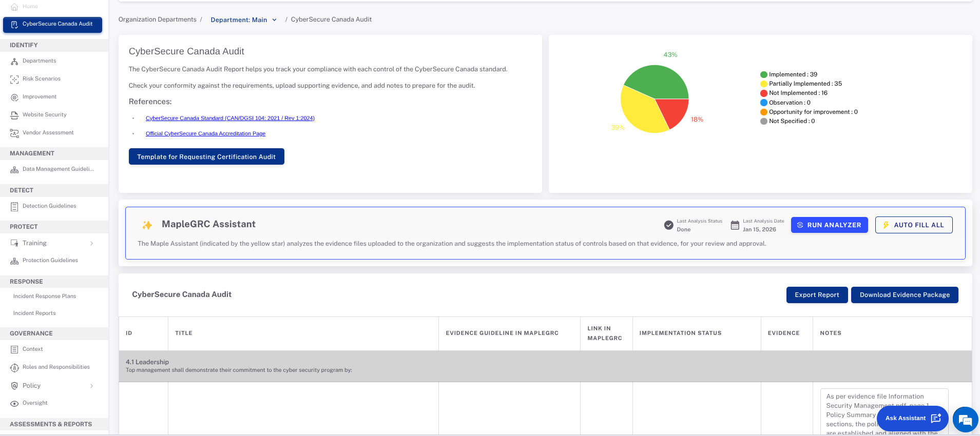
Task: Click the Last Analysis Status checkmark icon
Action: 668,225
